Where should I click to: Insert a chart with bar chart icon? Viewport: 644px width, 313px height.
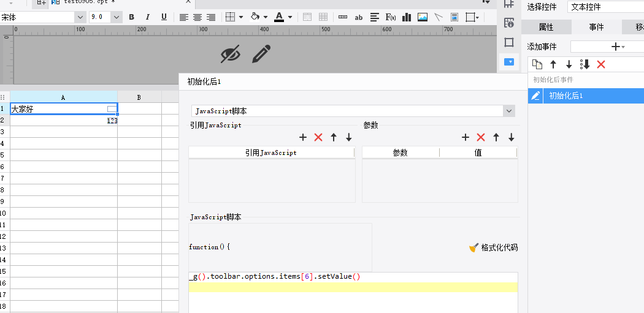(407, 17)
